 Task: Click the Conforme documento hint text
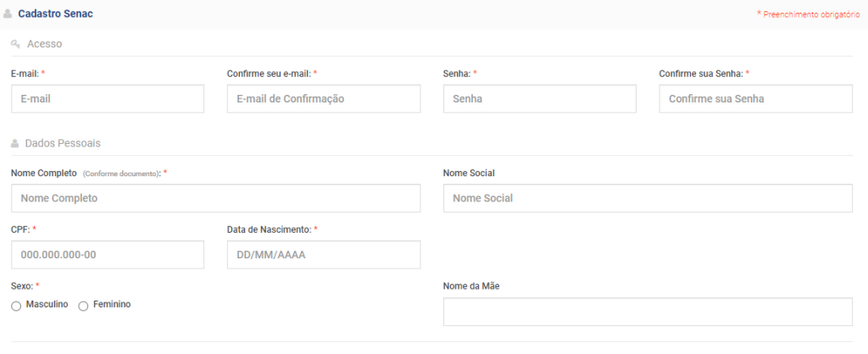pyautogui.click(x=120, y=174)
